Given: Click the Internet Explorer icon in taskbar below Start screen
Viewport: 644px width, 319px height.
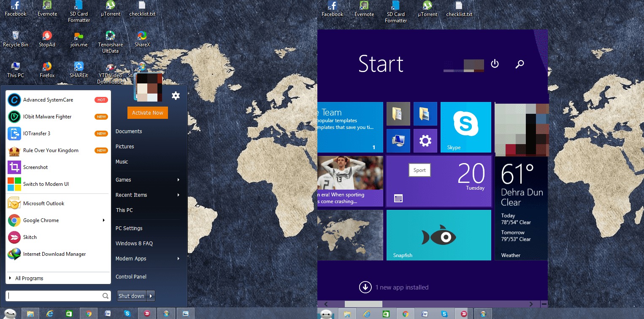Looking at the screenshot, I should click(367, 314).
